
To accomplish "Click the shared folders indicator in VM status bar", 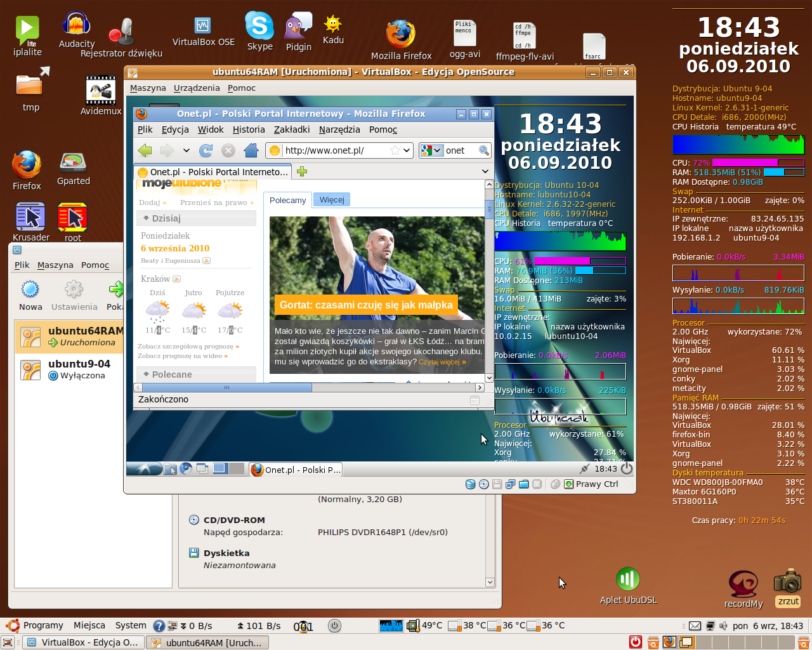I will click(x=524, y=484).
